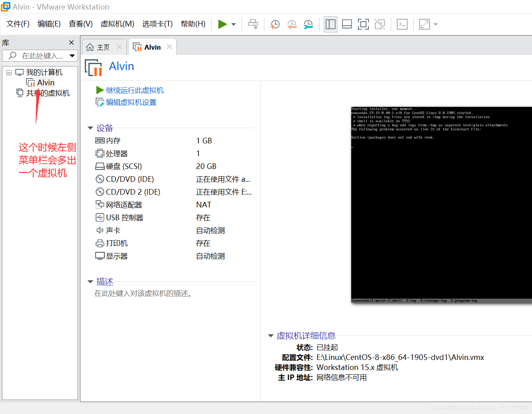
Task: Close the library panel
Action: 71,42
